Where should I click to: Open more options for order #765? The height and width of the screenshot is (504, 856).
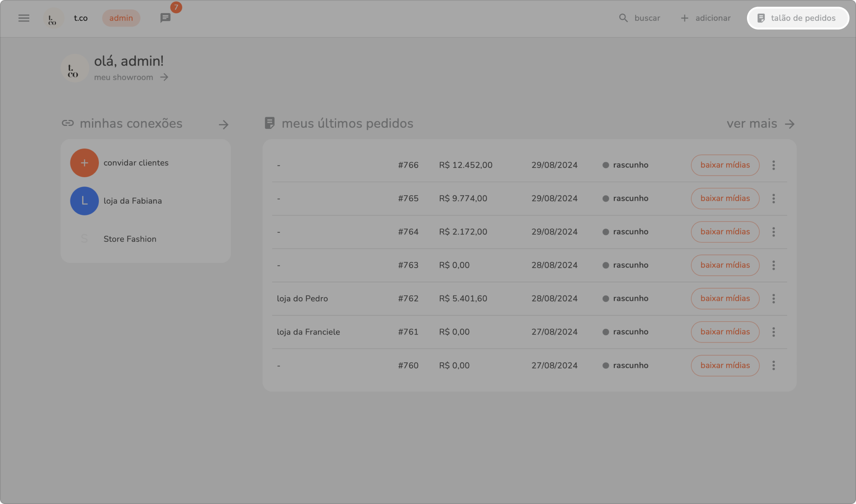pyautogui.click(x=773, y=198)
